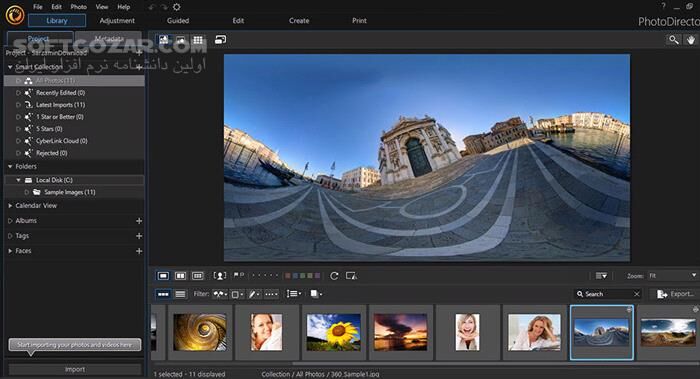The image size is (700, 379).
Task: Select the sunset clouds thumbnail
Action: 400,332
